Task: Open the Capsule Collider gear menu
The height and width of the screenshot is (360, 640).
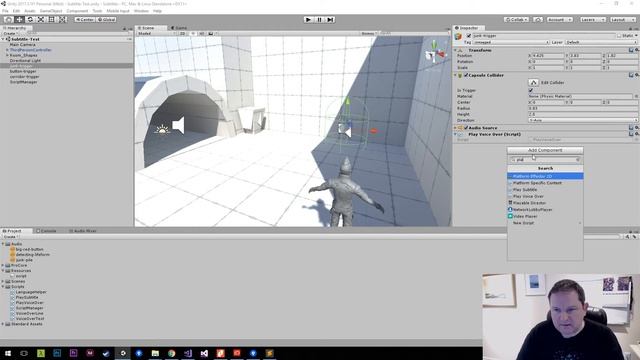Action: [636, 75]
